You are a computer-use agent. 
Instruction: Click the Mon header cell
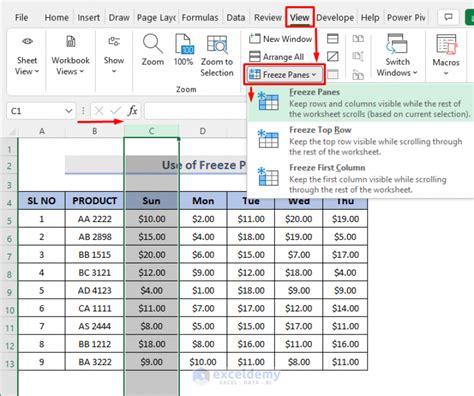point(203,201)
